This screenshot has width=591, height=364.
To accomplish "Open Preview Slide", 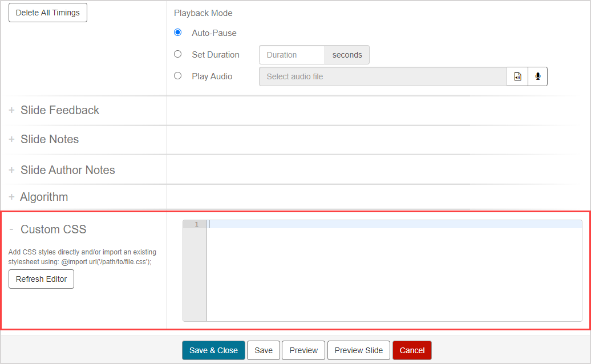I will pos(359,350).
